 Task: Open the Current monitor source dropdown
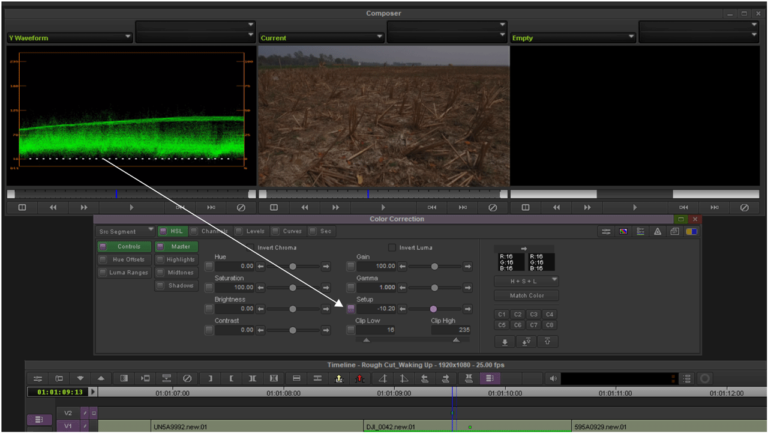[x=321, y=38]
